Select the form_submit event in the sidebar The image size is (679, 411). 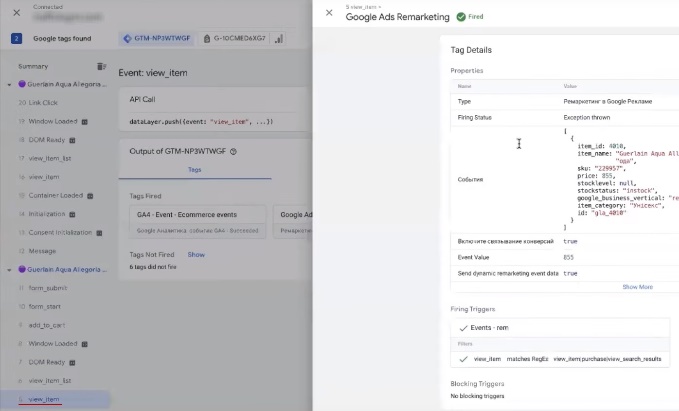point(46,289)
